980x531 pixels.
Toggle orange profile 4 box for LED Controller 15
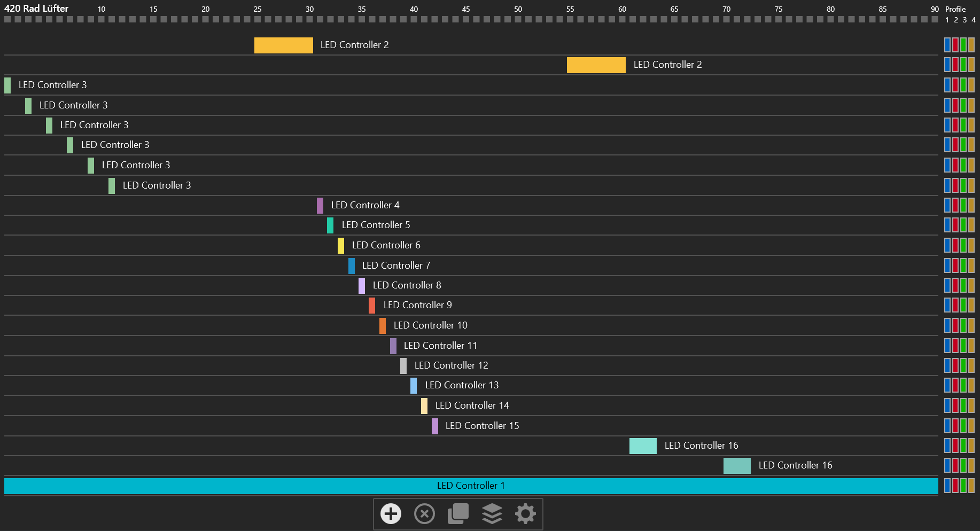point(971,426)
